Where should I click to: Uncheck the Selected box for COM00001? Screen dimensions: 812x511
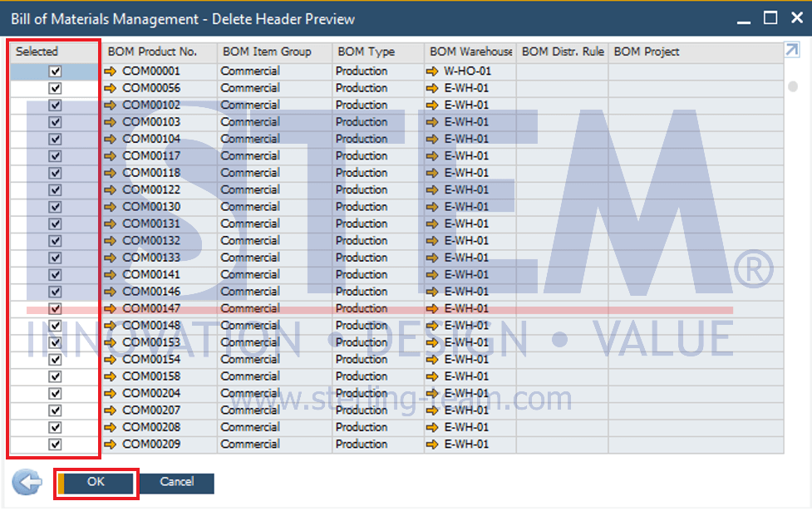pyautogui.click(x=55, y=71)
